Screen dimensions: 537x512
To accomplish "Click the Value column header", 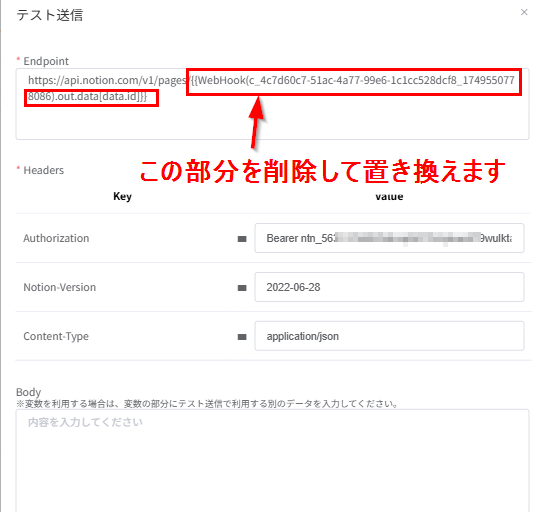I will (389, 197).
